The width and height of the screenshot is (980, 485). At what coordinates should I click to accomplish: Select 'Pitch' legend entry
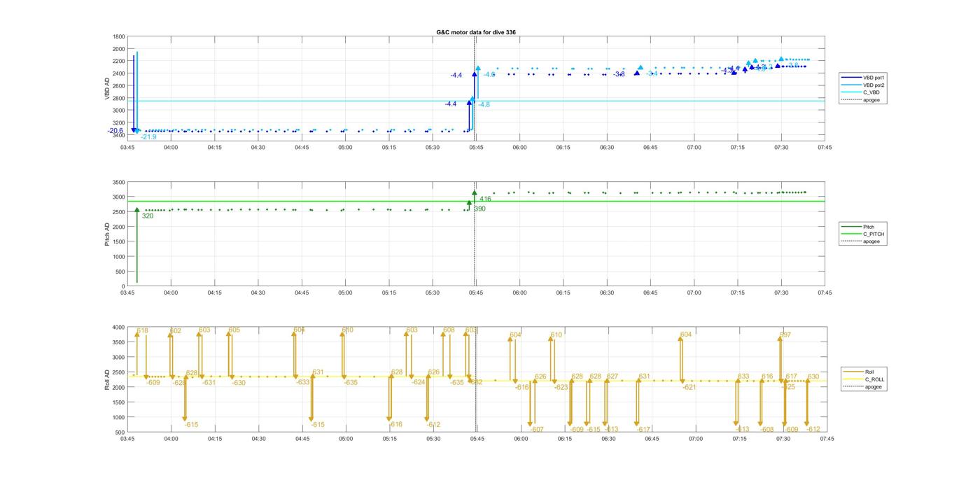(869, 227)
